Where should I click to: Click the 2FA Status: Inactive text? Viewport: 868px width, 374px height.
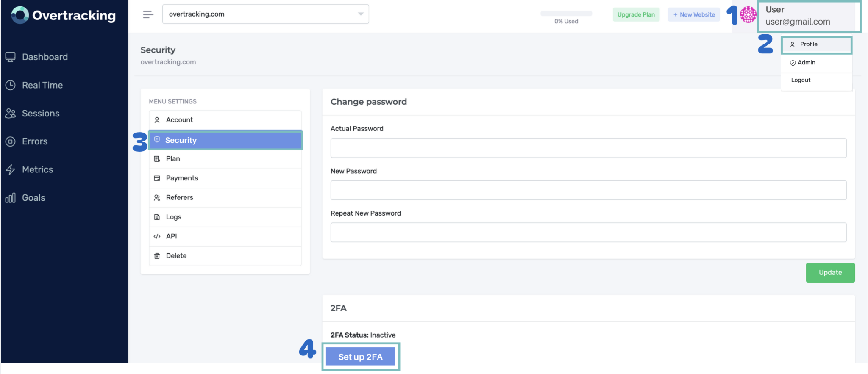pyautogui.click(x=363, y=335)
